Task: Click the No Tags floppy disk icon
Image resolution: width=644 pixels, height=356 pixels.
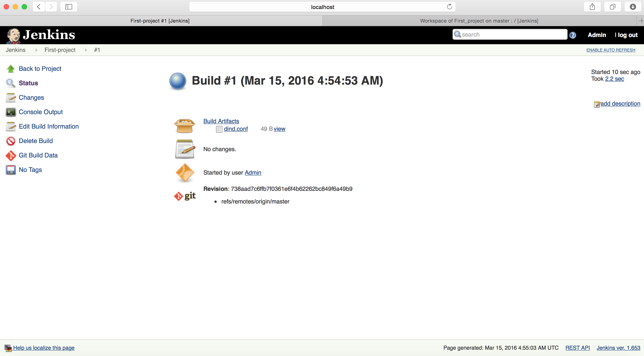Action: coord(11,170)
